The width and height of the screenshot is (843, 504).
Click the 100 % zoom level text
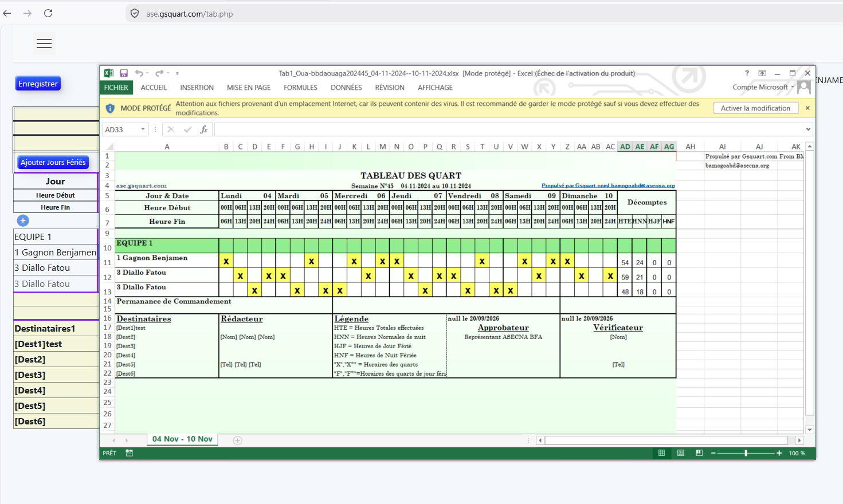tap(797, 453)
